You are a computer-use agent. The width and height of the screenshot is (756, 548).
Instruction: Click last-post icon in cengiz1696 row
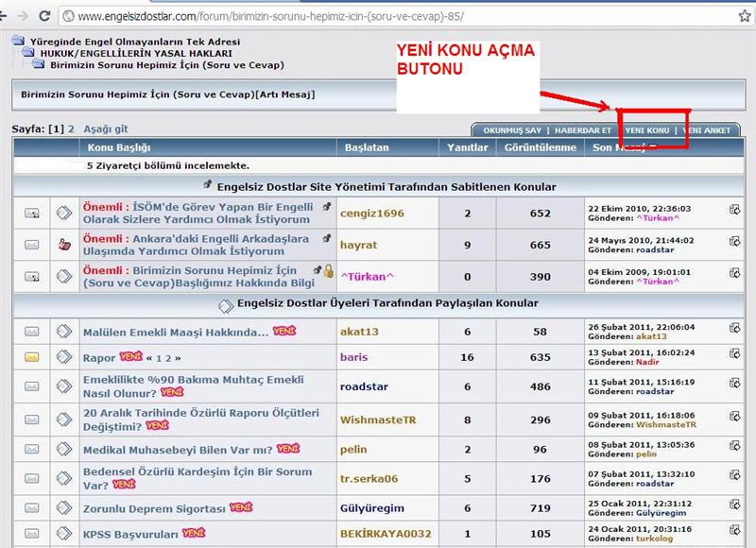[734, 207]
